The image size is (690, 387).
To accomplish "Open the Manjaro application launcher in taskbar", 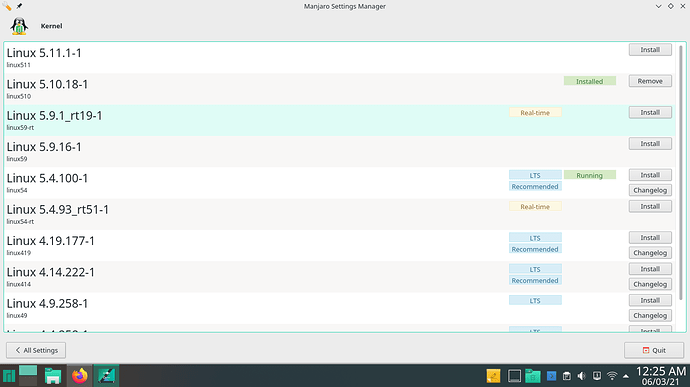I will click(9, 376).
